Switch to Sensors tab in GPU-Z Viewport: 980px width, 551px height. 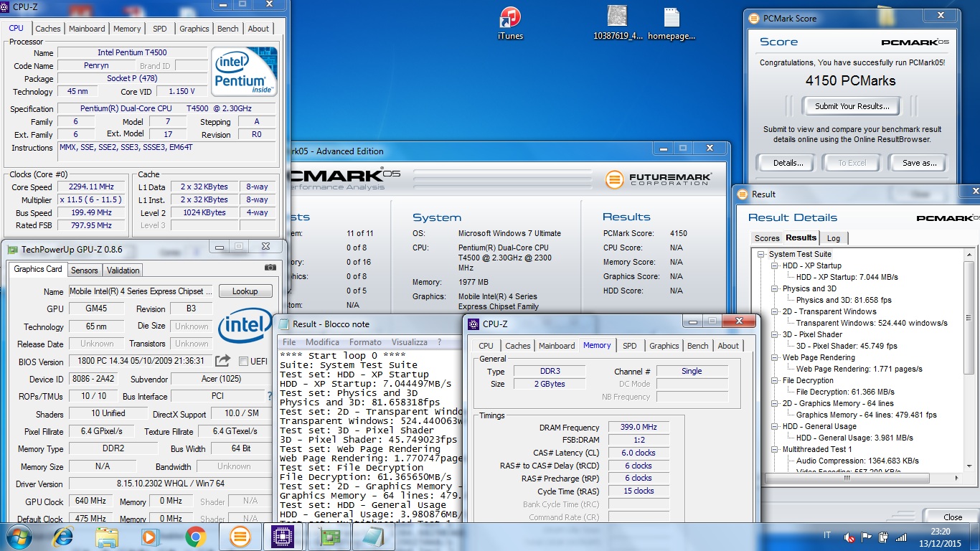pyautogui.click(x=84, y=270)
